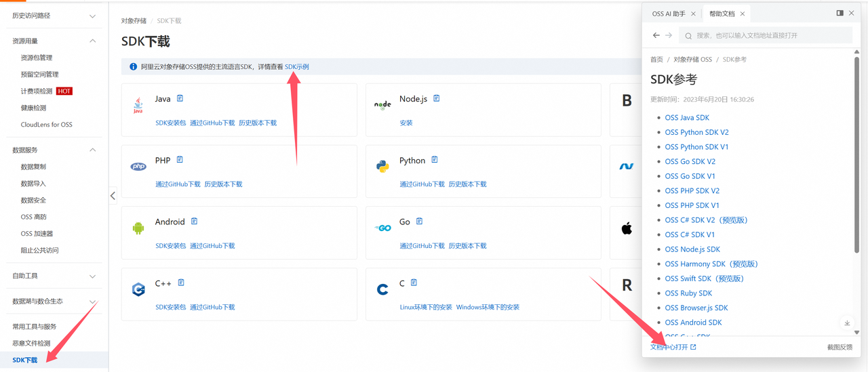Click the download arrow button in help panel
The width and height of the screenshot is (868, 372).
pyautogui.click(x=847, y=323)
